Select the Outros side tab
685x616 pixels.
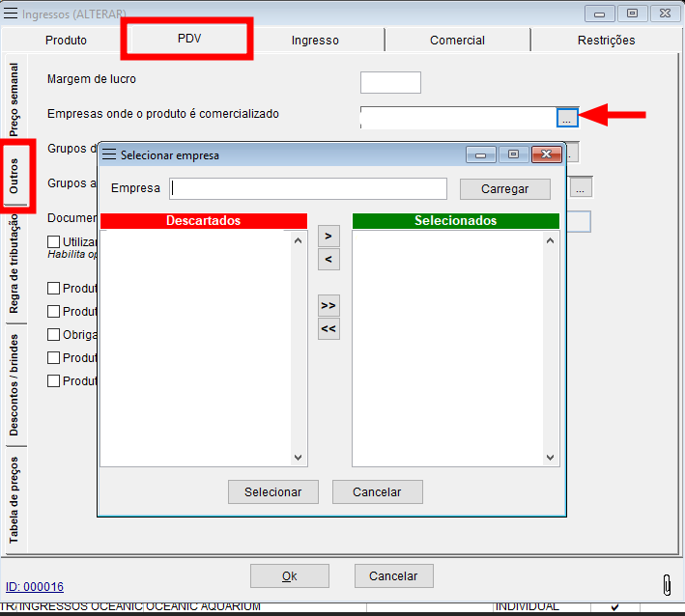[14, 176]
